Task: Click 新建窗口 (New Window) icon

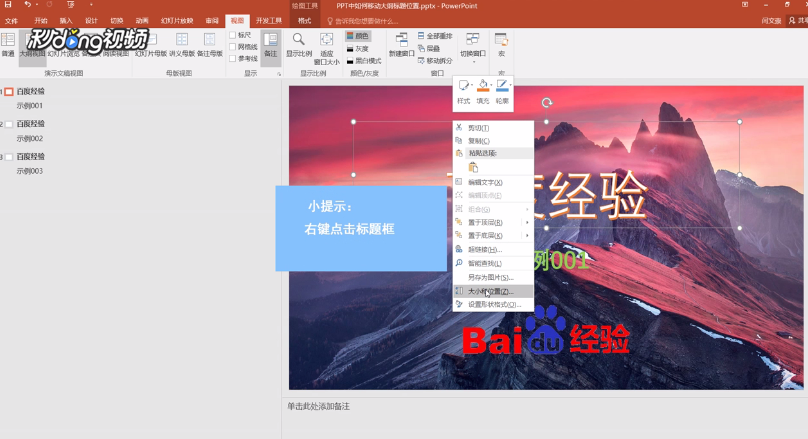Action: (x=401, y=39)
